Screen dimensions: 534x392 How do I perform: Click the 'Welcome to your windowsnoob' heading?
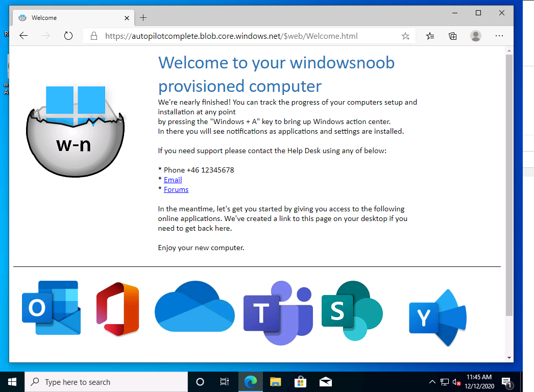(x=276, y=63)
